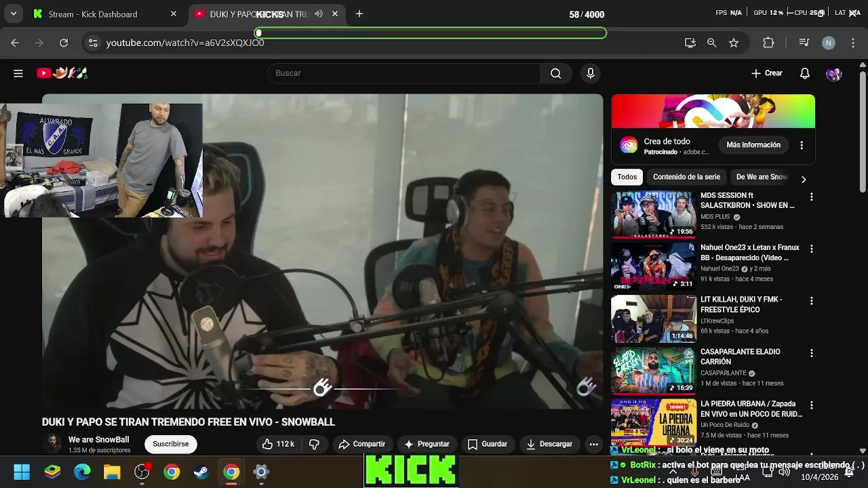868x488 pixels.
Task: Open Nahuel One23 Desaparecido thumbnail
Action: click(x=653, y=266)
